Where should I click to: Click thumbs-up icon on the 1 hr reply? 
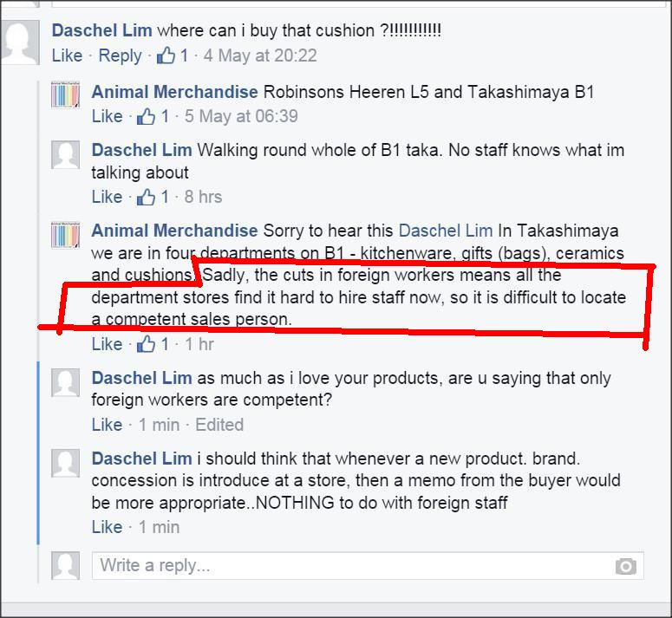point(147,344)
